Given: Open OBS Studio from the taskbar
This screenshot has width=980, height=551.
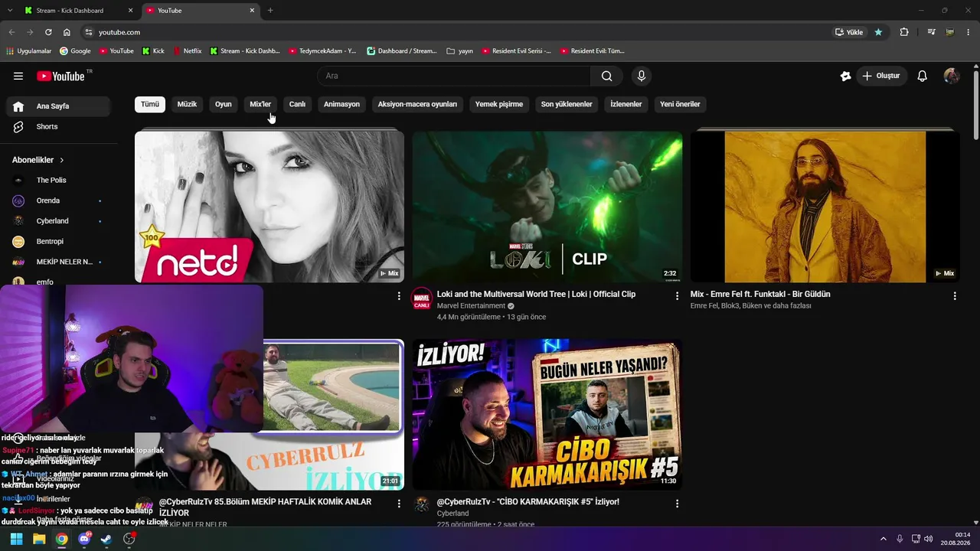Looking at the screenshot, I should click(129, 539).
